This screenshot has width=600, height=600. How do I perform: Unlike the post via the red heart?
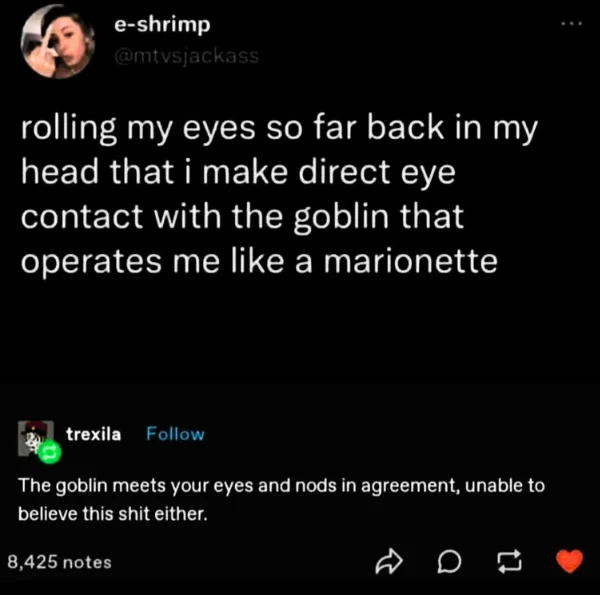[569, 561]
